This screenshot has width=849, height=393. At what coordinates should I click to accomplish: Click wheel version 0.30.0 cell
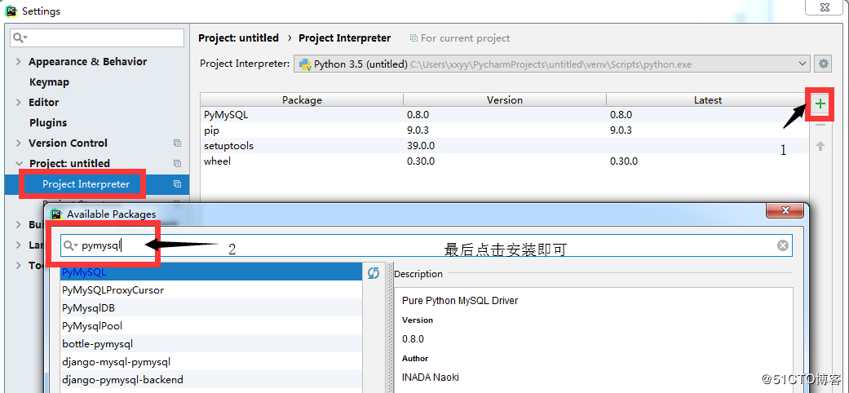coord(421,161)
